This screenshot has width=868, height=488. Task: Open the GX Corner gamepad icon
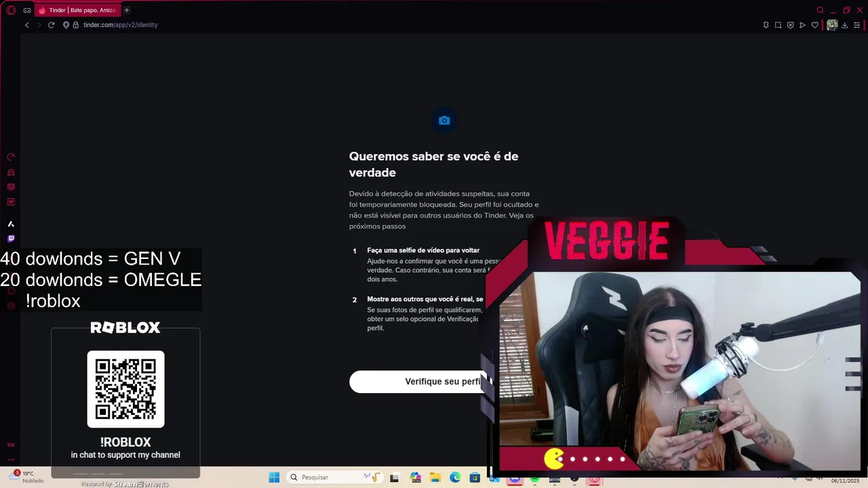(27, 10)
